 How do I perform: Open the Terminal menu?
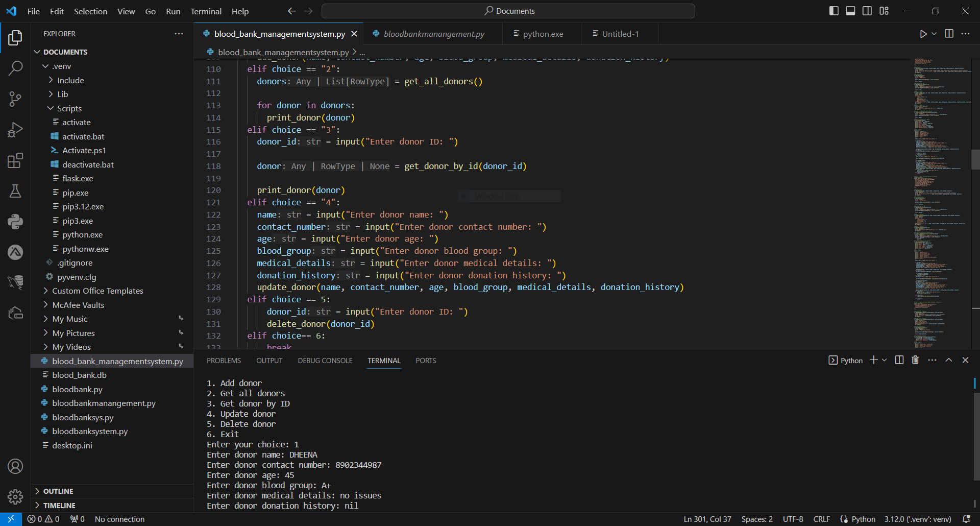206,11
